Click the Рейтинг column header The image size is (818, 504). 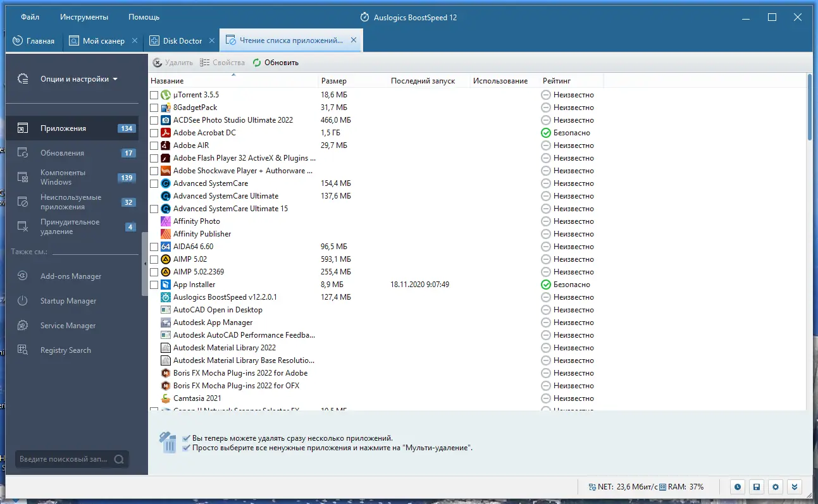(x=571, y=81)
